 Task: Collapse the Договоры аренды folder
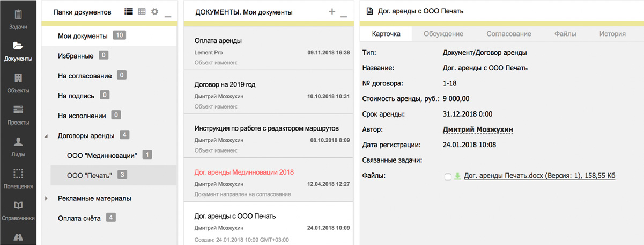47,135
